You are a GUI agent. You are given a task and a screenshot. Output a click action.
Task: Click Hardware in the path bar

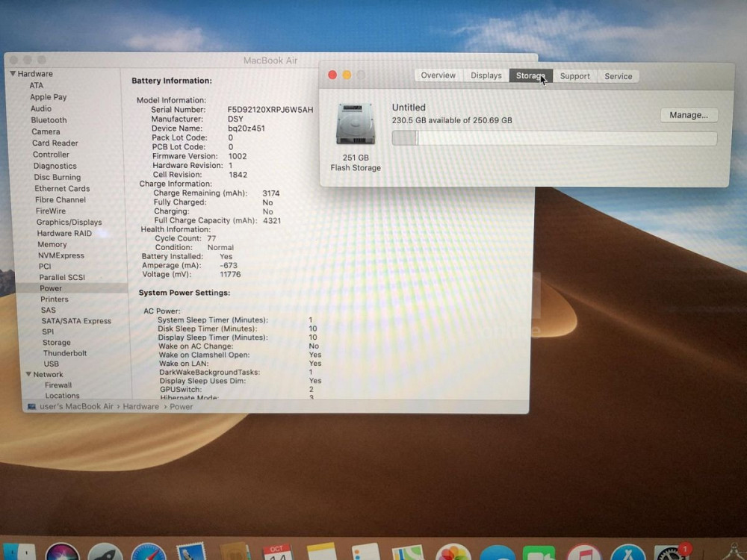point(140,407)
